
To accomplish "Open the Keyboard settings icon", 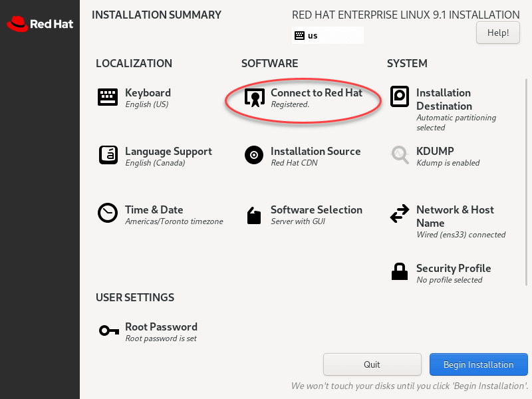I will pos(107,97).
